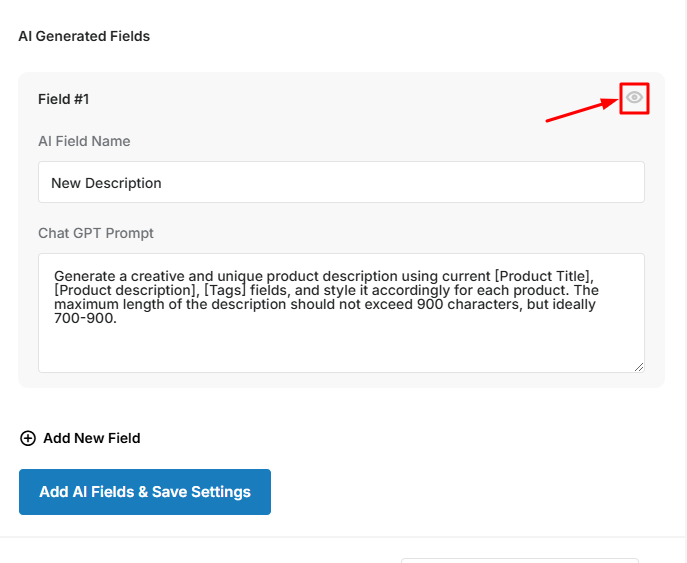
Task: Click the 700-900. text ending the prompt
Action: [85, 318]
